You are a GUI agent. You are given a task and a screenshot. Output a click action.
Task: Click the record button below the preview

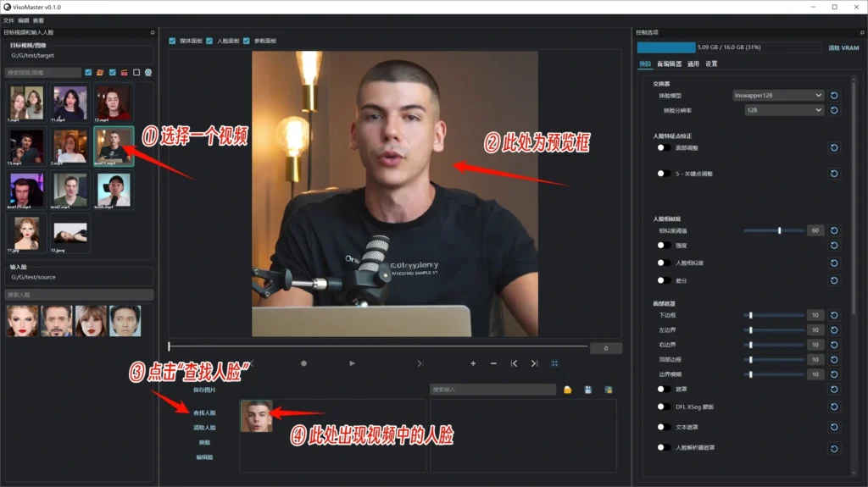[x=303, y=363]
